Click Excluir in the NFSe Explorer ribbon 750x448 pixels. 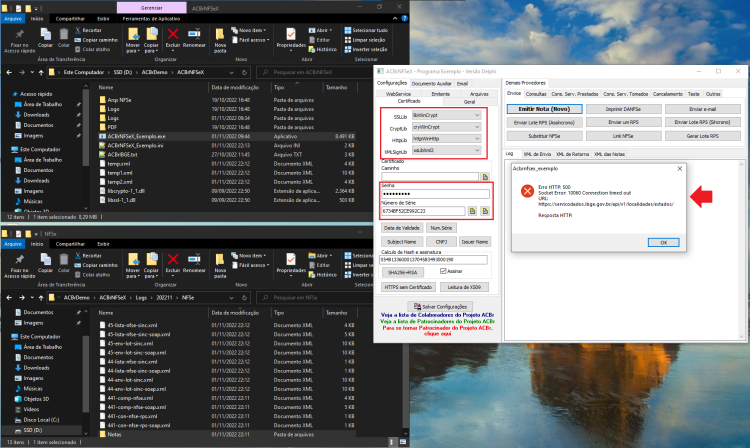click(x=173, y=263)
